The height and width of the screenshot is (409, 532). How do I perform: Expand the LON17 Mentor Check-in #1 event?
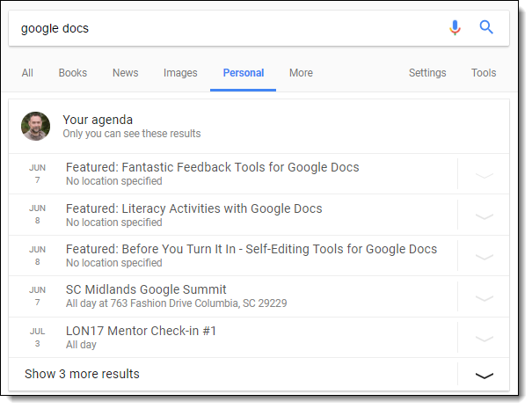[x=484, y=338]
